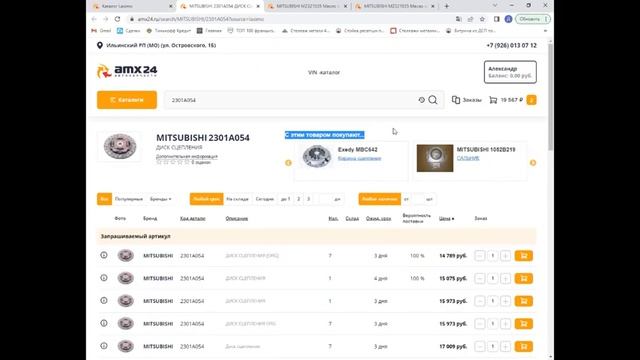The width and height of the screenshot is (640, 360).
Task: Click the page vertical scrollbar
Action: pos(551,97)
